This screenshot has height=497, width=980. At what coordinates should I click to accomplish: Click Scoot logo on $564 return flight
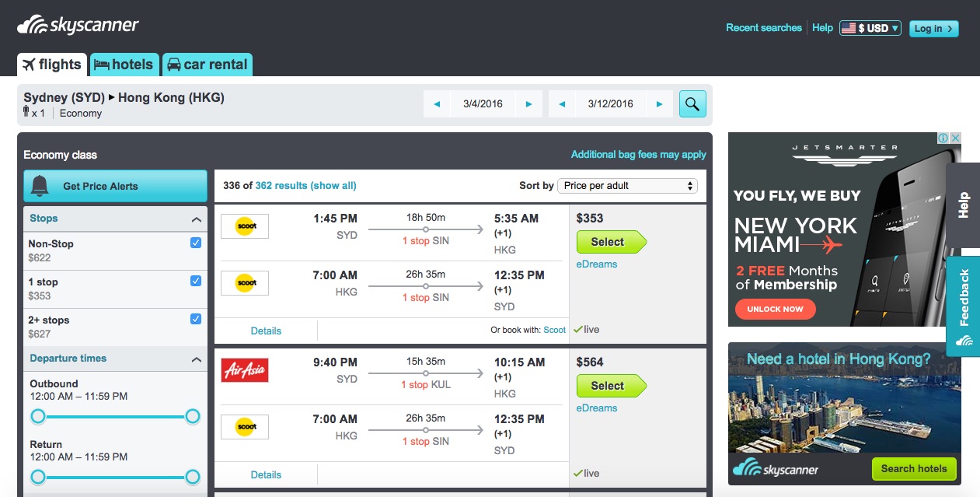point(245,427)
